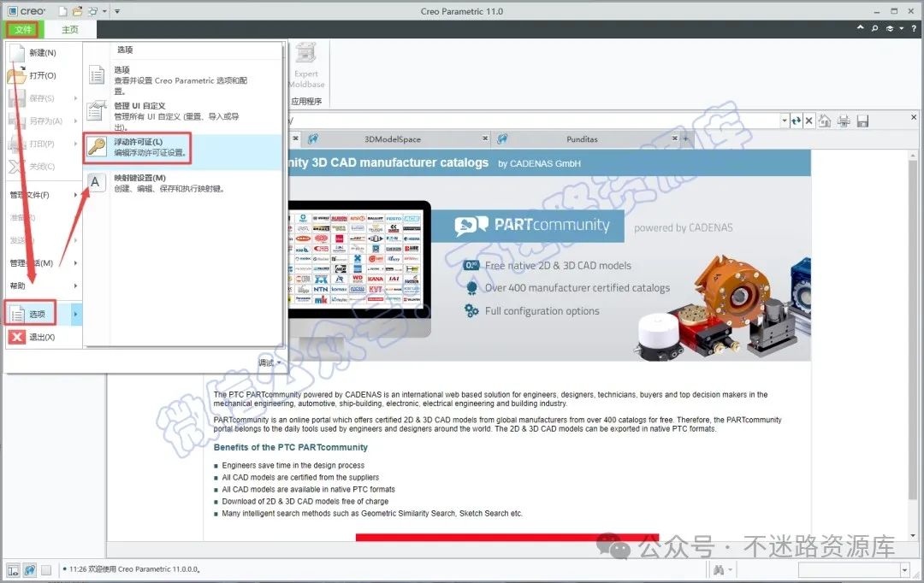Click the browser print icon
The image size is (924, 583).
(x=844, y=121)
